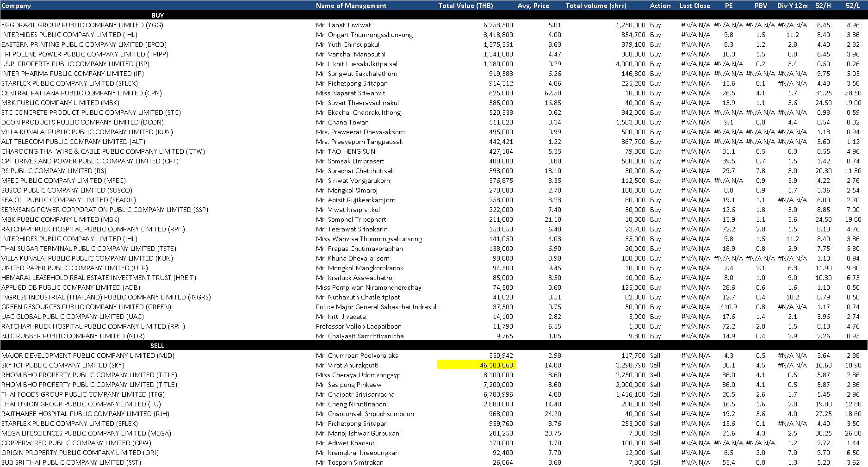Select 52/H value 81.25 cell
The height and width of the screenshot is (467, 868).
(824, 93)
